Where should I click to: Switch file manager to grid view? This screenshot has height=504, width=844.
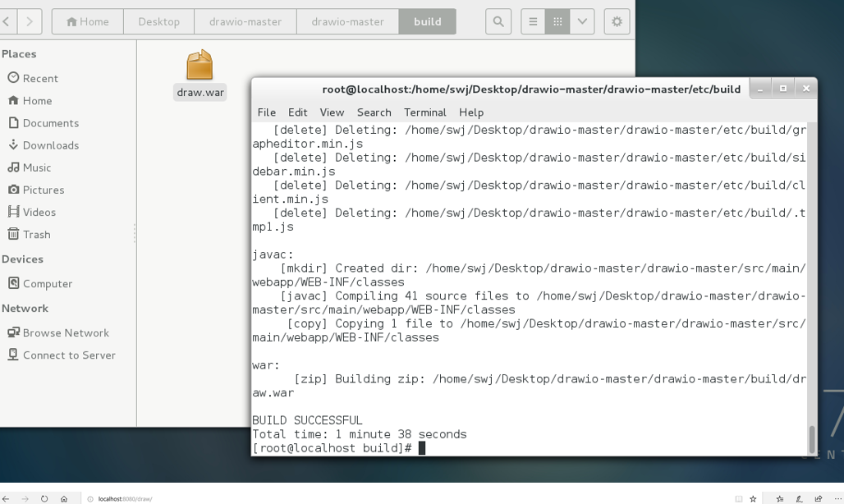pos(557,21)
